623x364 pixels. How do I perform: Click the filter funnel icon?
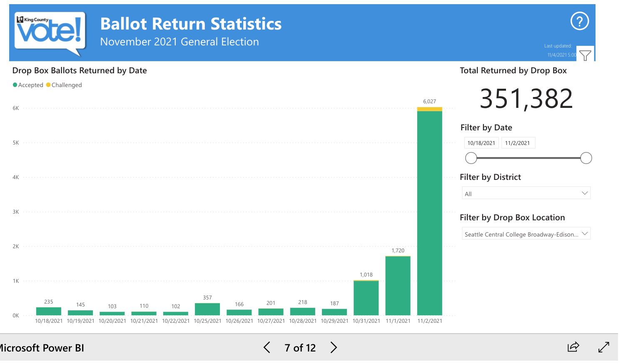click(585, 55)
